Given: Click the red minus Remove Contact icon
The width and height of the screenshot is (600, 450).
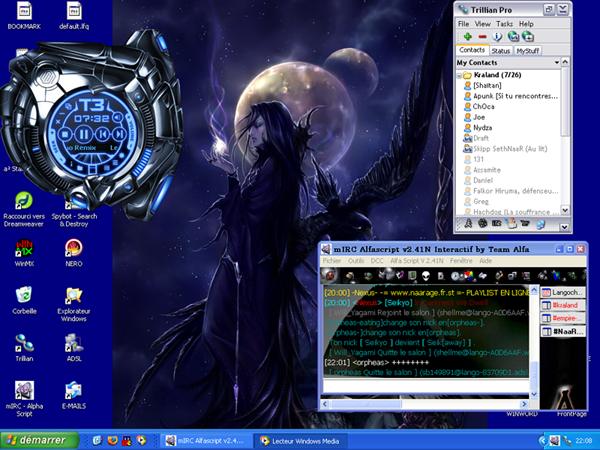Looking at the screenshot, I should pos(482,37).
